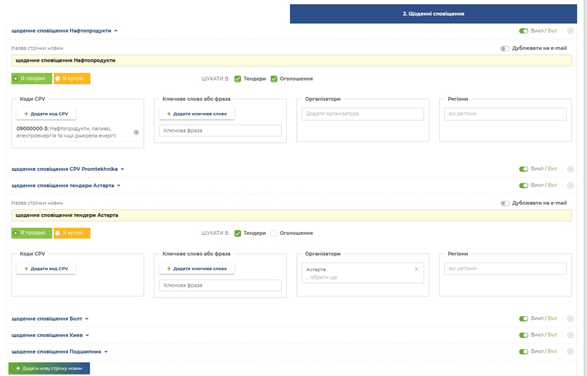Enable Дублювати на e-mail for Нафтопродукти
The height and width of the screenshot is (376, 587).
[505, 48]
